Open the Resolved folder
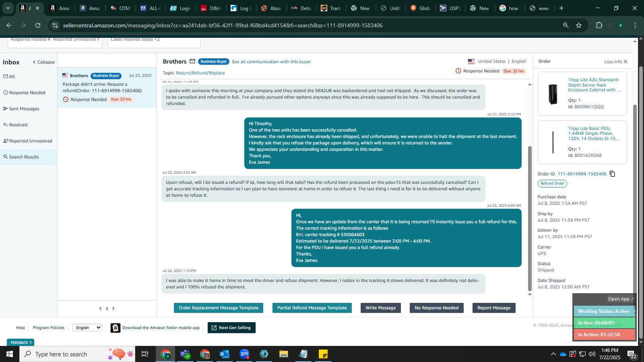This screenshot has height=362, width=644. 28,125
